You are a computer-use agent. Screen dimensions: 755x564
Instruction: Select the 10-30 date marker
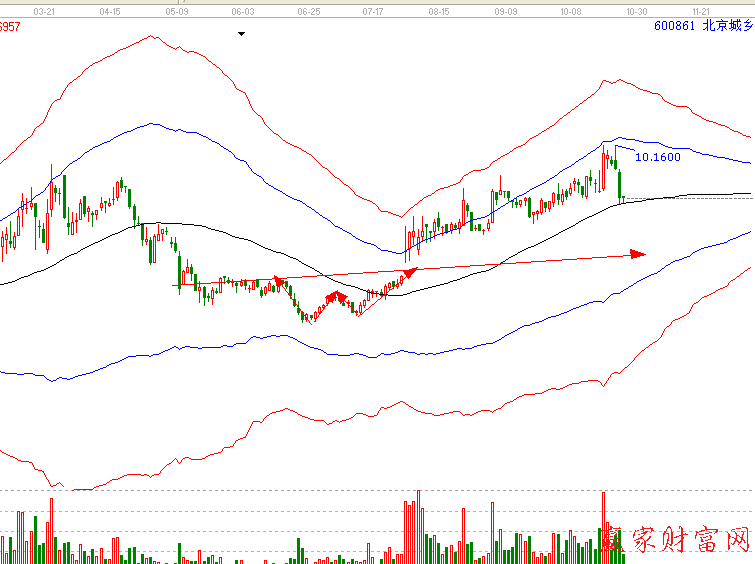pyautogui.click(x=636, y=11)
